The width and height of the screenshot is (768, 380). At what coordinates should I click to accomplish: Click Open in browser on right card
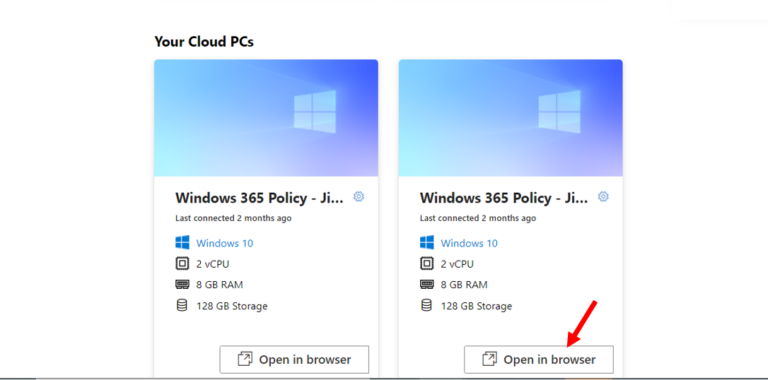pos(539,359)
